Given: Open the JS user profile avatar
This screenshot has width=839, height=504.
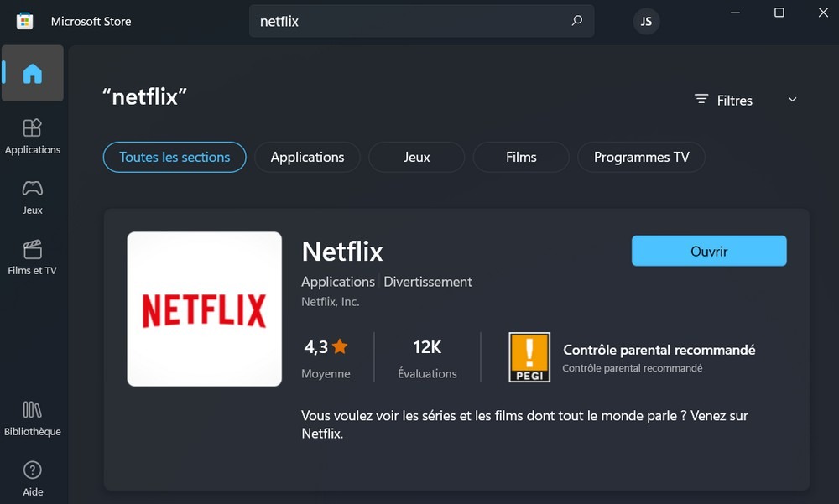Looking at the screenshot, I should pyautogui.click(x=646, y=22).
